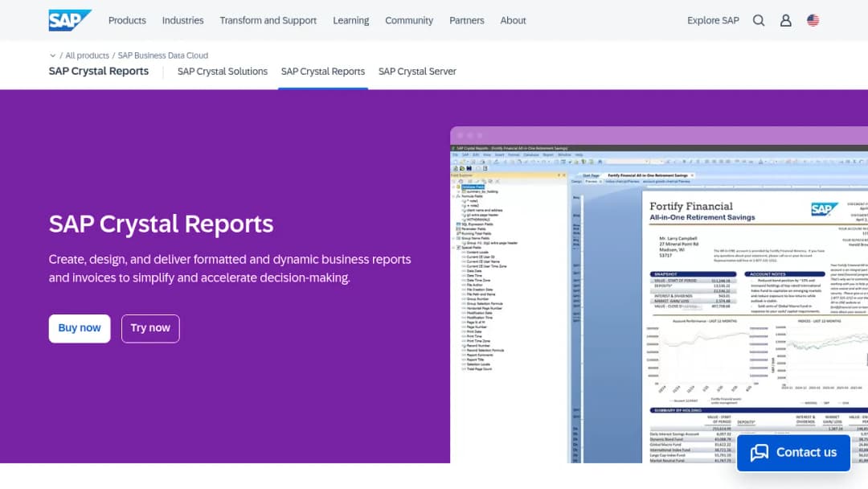Image resolution: width=868 pixels, height=489 pixels.
Task: Open the Products menu
Action: coord(127,20)
